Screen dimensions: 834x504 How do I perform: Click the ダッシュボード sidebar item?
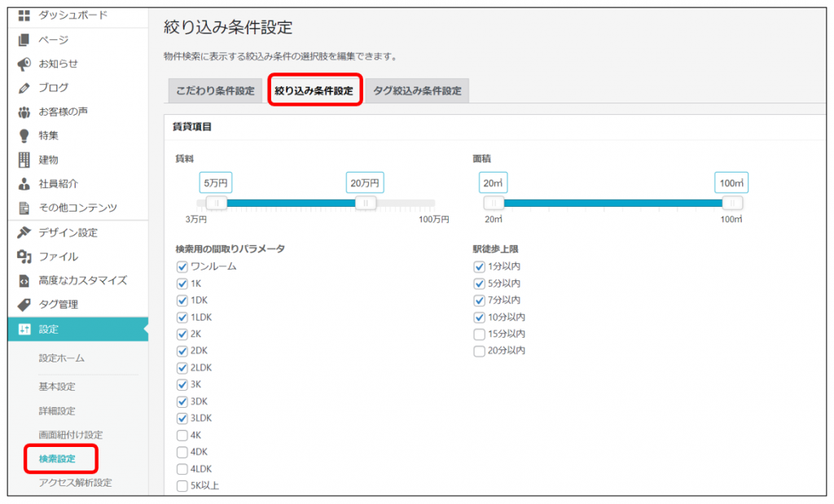tap(72, 15)
